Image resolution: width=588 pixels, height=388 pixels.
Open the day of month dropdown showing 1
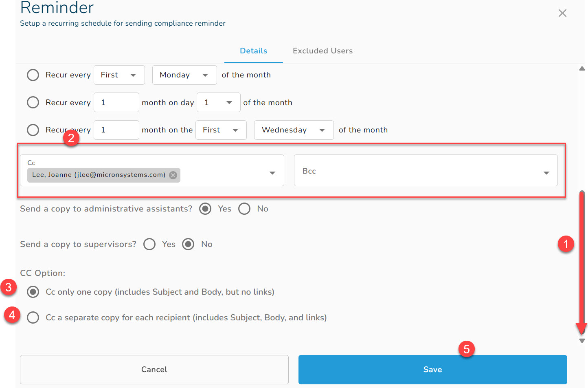219,102
